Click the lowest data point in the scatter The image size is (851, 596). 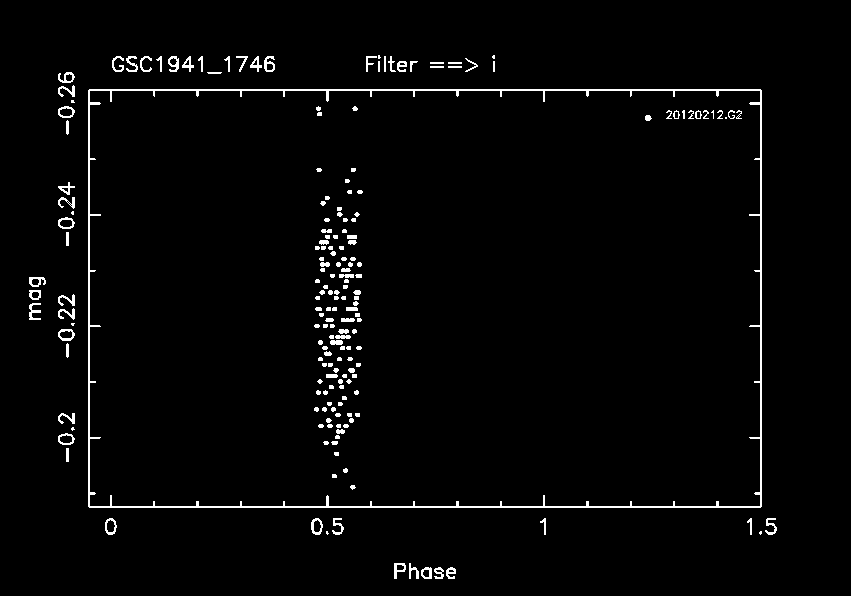[x=353, y=487]
